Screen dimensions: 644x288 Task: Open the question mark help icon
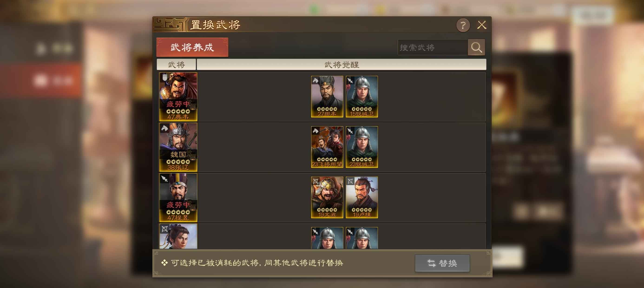pyautogui.click(x=463, y=25)
